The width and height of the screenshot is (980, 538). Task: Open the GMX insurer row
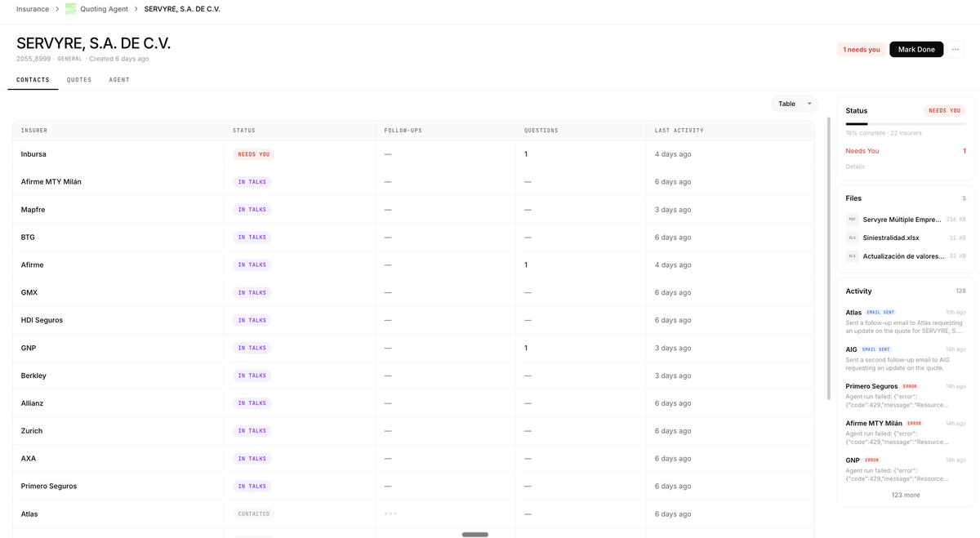pos(413,292)
